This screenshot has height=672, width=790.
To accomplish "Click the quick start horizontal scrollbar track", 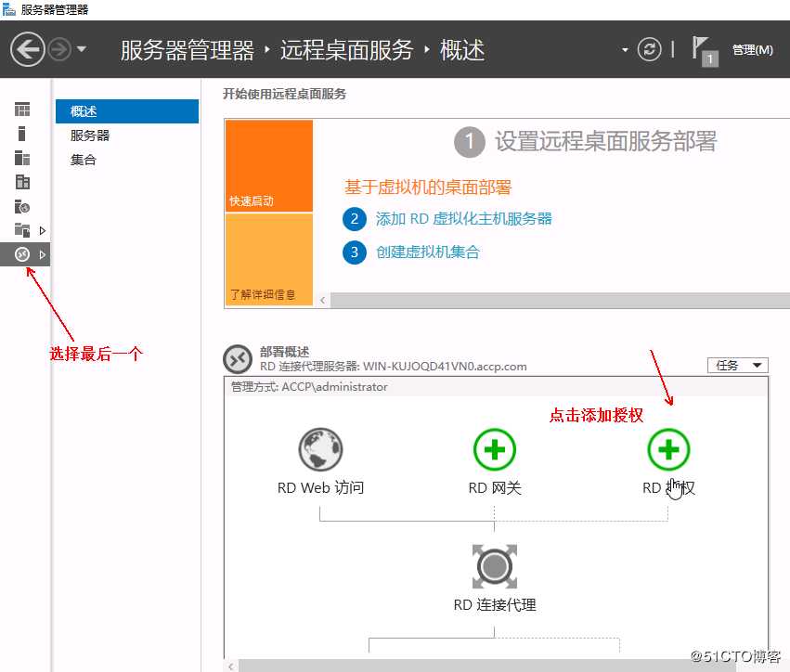I will (559, 300).
